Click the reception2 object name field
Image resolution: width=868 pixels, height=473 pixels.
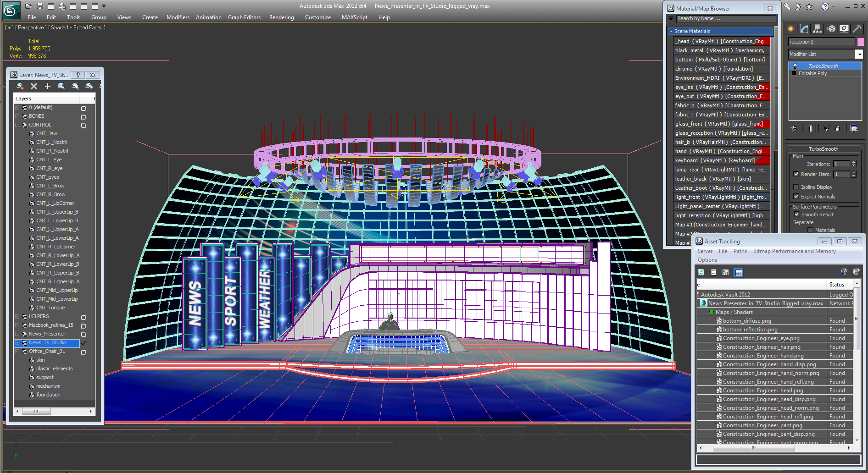(x=822, y=42)
